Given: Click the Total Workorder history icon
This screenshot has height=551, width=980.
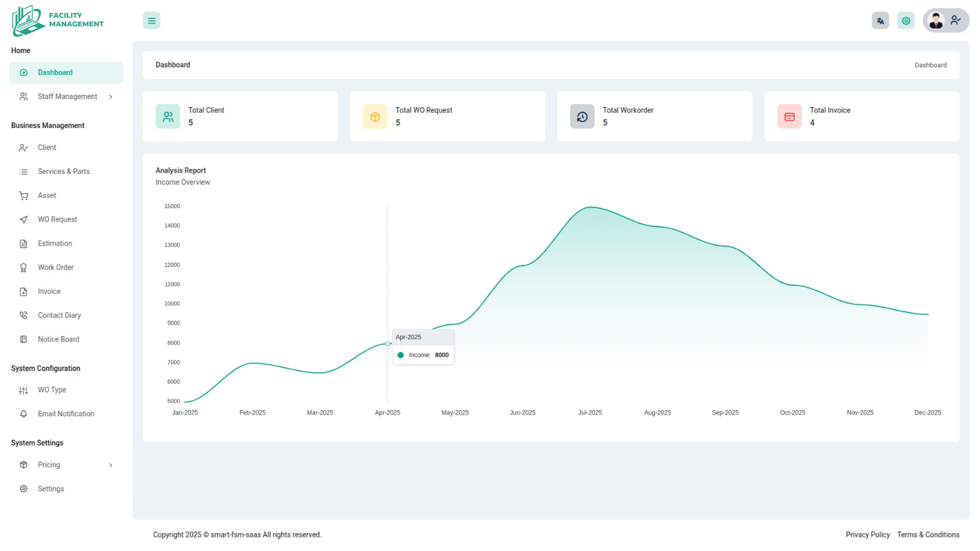Looking at the screenshot, I should click(582, 116).
